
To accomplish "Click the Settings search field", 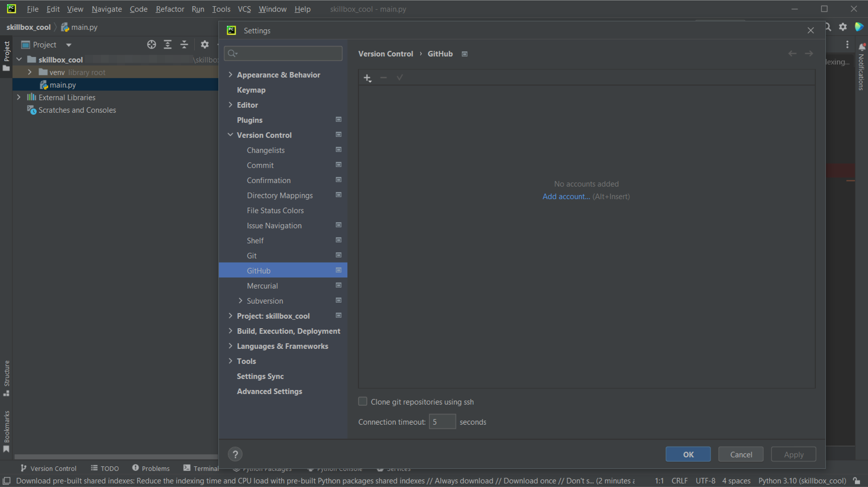I will tap(283, 54).
